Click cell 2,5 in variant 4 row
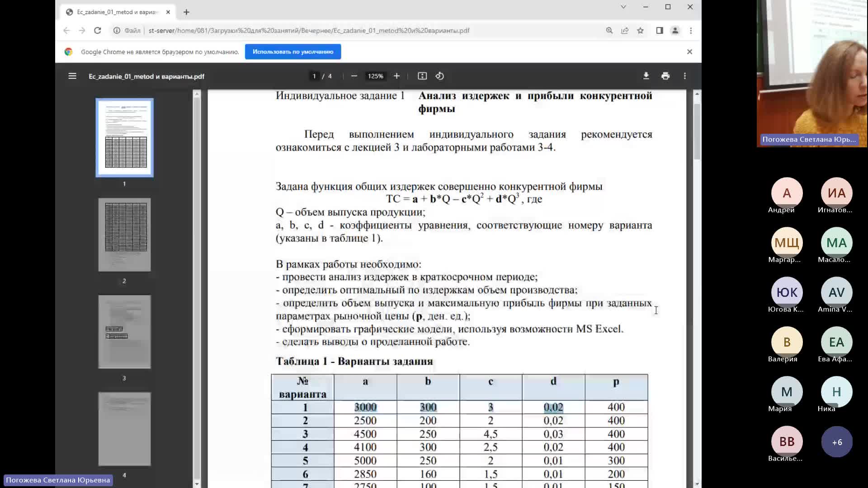 tap(491, 447)
